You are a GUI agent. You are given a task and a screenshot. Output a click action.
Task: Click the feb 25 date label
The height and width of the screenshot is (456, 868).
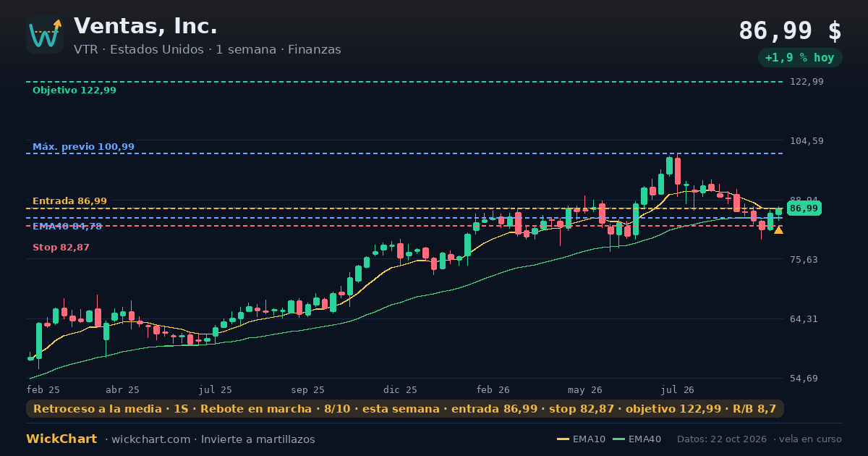(43, 390)
